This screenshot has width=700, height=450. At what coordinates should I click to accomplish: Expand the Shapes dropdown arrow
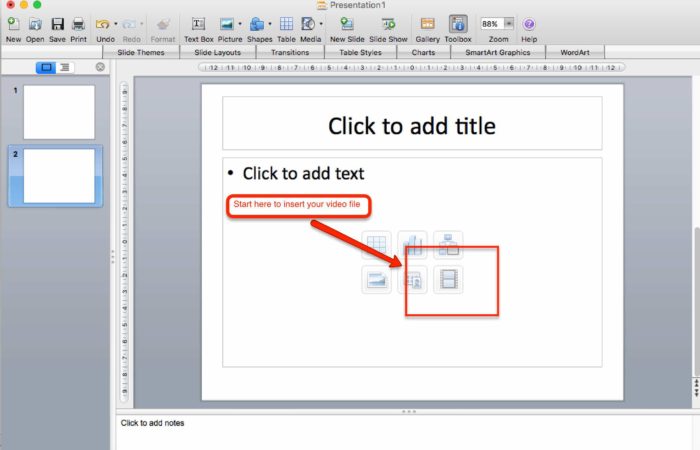coord(270,24)
